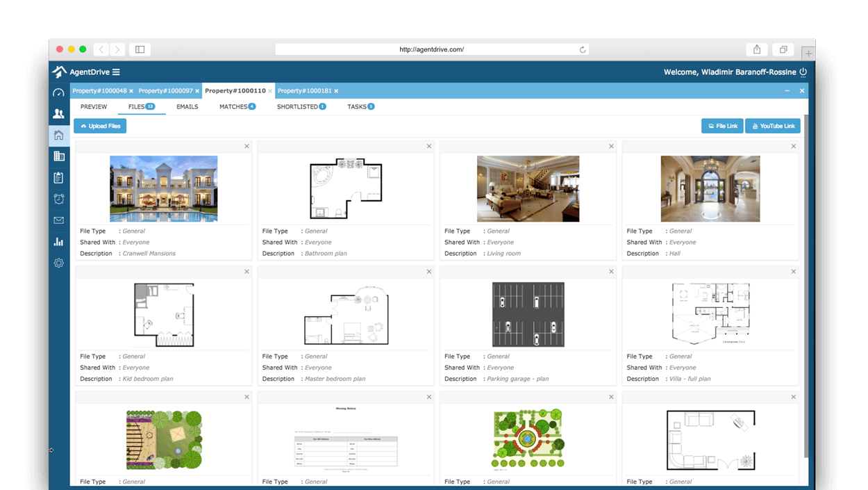Click the YouTube Link button
The width and height of the screenshot is (868, 490).
[x=773, y=126]
